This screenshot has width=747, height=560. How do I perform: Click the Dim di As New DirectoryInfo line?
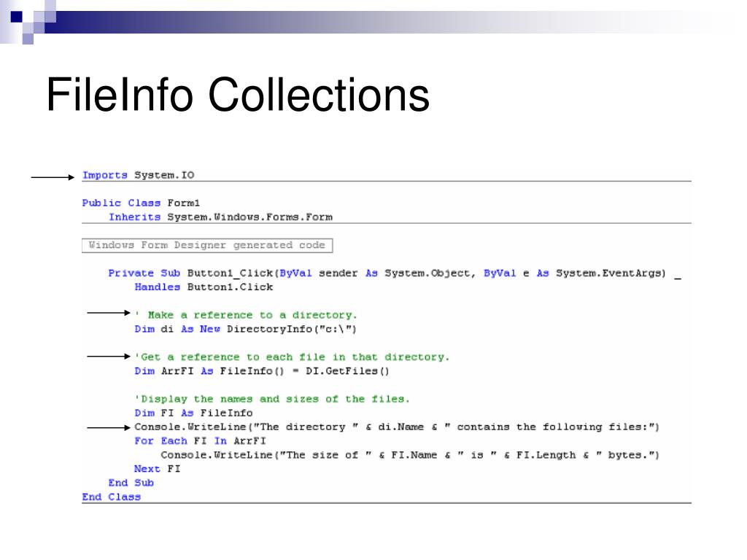(x=245, y=329)
